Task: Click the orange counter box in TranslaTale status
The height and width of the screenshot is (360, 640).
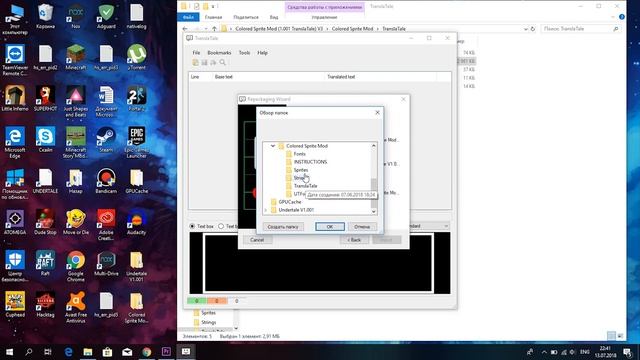Action: 217,301
